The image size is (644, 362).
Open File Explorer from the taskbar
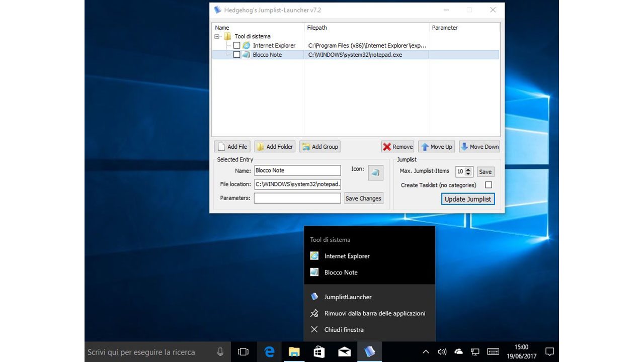(x=294, y=352)
